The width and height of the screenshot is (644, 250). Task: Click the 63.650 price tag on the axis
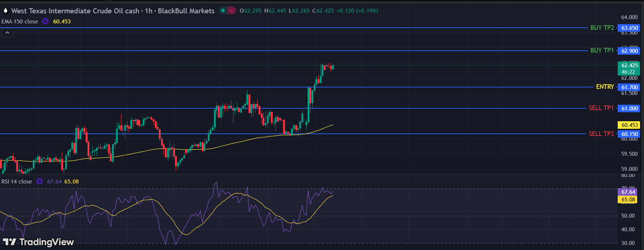coord(630,28)
